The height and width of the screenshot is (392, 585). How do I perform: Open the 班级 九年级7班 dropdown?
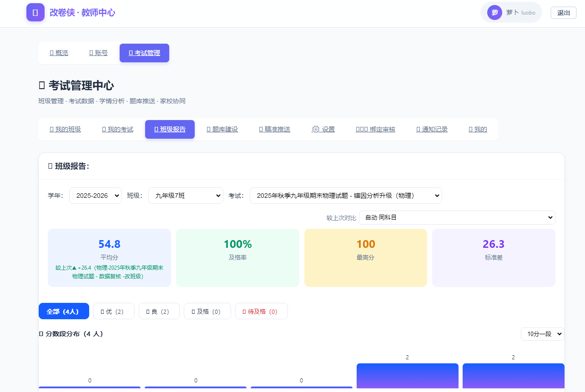(x=186, y=196)
